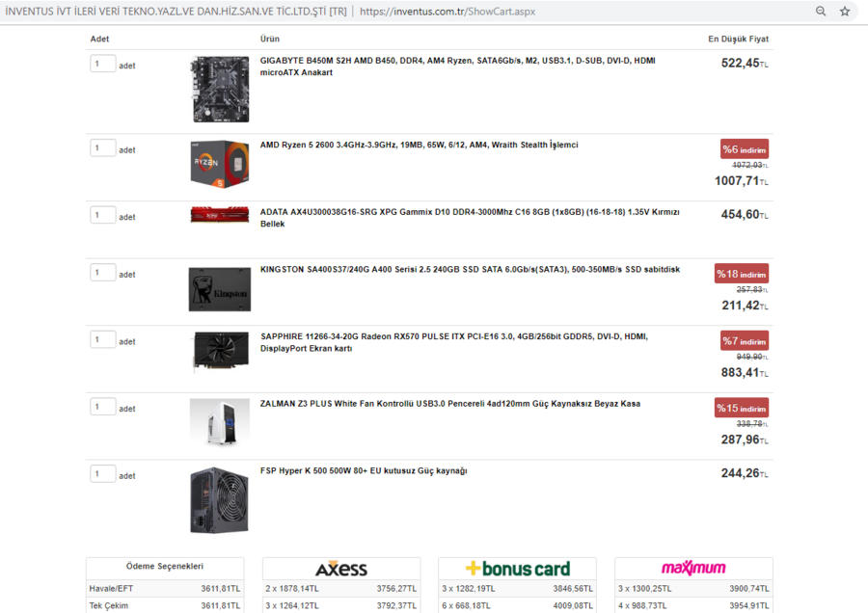Click the 211,42 TL SSD price

point(745,306)
